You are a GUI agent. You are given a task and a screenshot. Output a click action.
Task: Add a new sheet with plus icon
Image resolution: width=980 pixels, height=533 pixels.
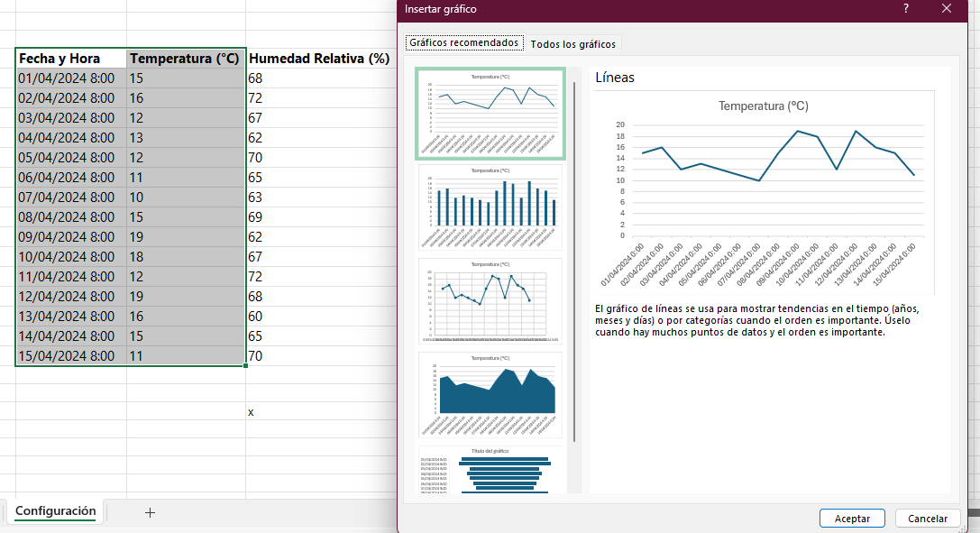click(150, 512)
